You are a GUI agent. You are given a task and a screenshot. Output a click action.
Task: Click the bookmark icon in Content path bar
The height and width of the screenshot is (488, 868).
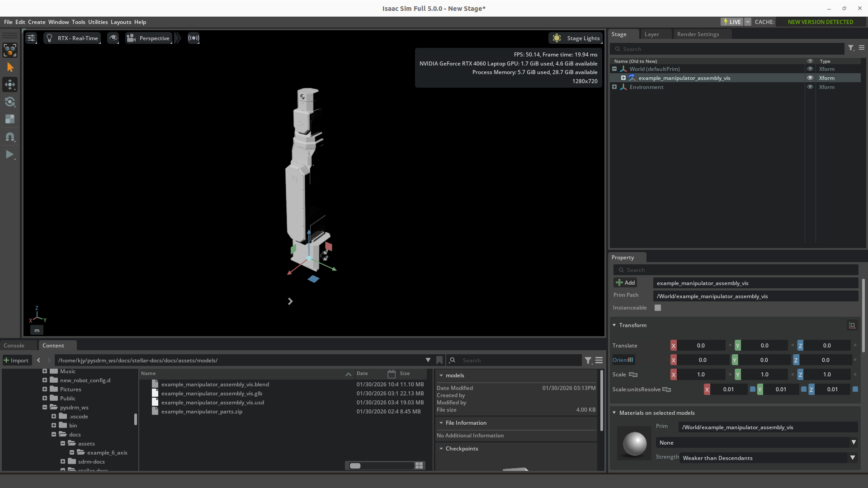439,360
